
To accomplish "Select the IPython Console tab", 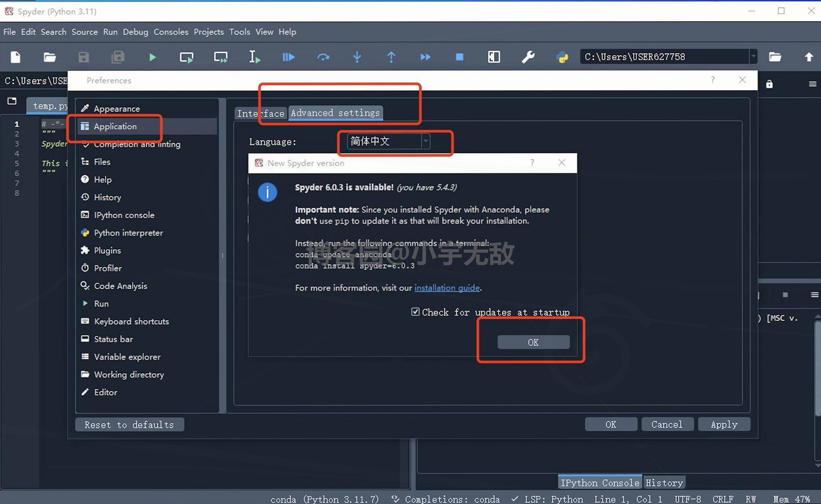I will tap(600, 483).
